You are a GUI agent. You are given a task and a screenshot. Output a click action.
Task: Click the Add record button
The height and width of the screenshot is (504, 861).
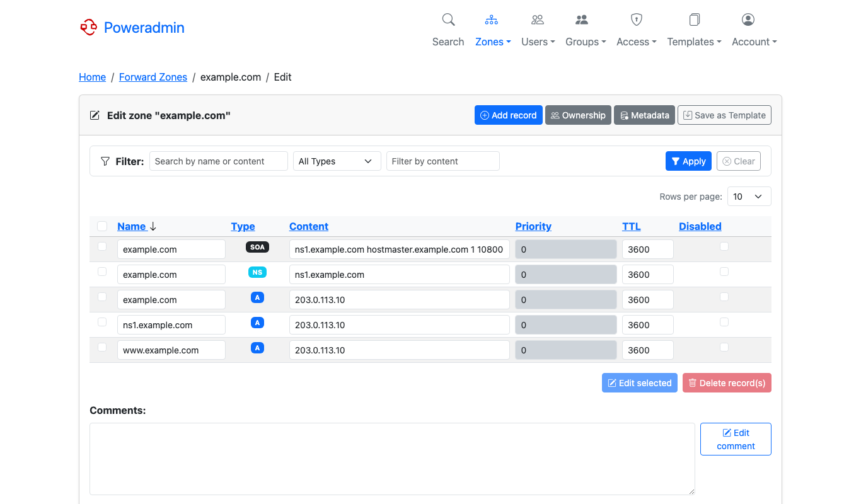(x=509, y=115)
